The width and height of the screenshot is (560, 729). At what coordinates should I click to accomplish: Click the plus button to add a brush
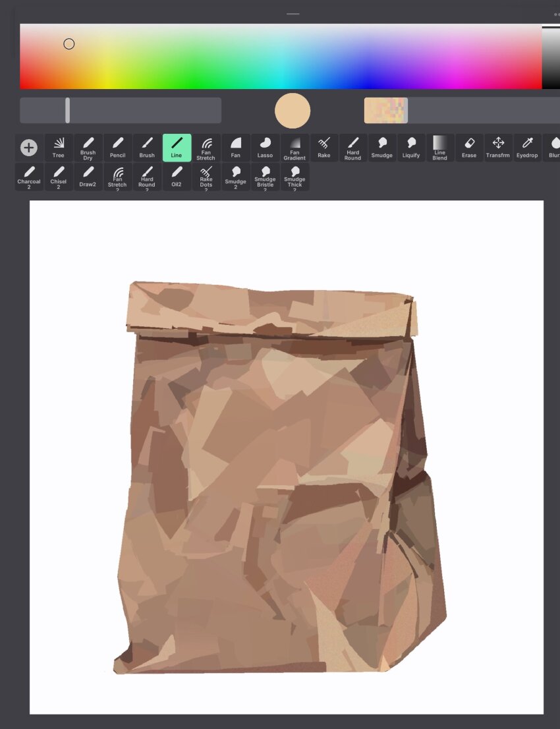tap(28, 148)
